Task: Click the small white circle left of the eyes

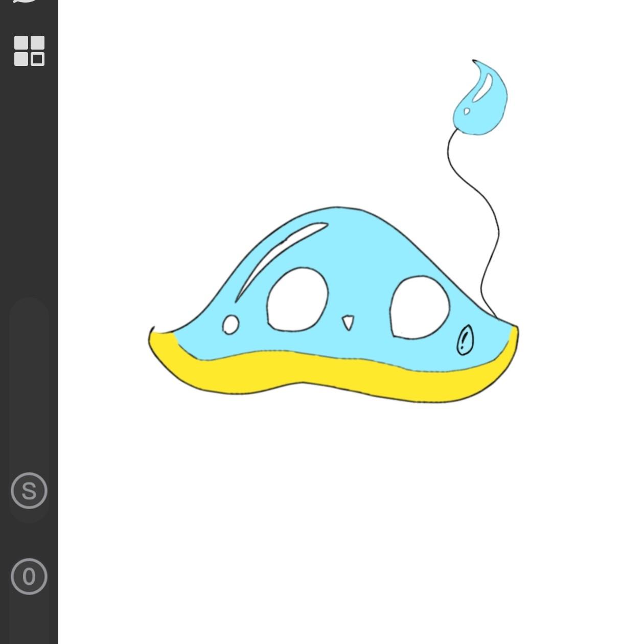Action: point(231,325)
